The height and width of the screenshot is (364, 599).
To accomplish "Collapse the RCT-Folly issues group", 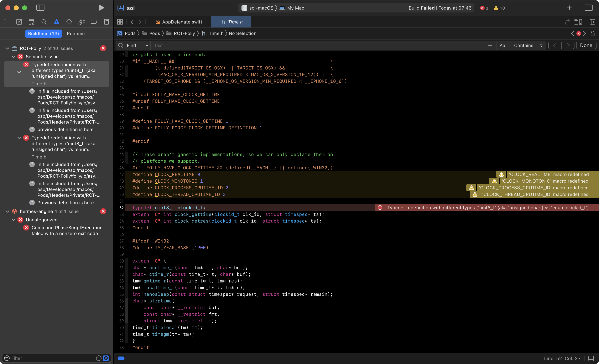I will (x=7, y=48).
